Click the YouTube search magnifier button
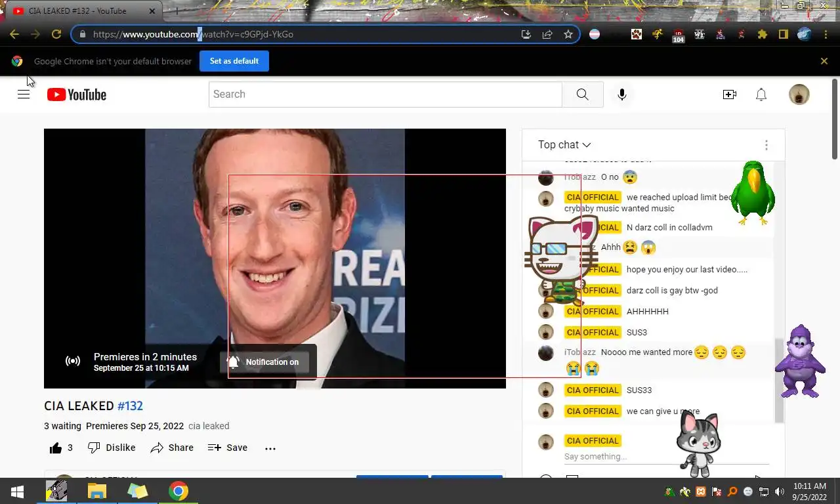This screenshot has width=840, height=504. pyautogui.click(x=583, y=94)
